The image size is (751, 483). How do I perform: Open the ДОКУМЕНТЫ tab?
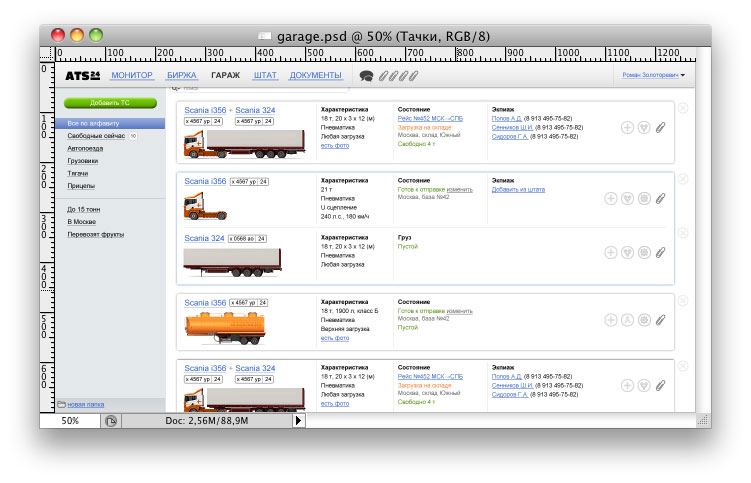[x=316, y=75]
